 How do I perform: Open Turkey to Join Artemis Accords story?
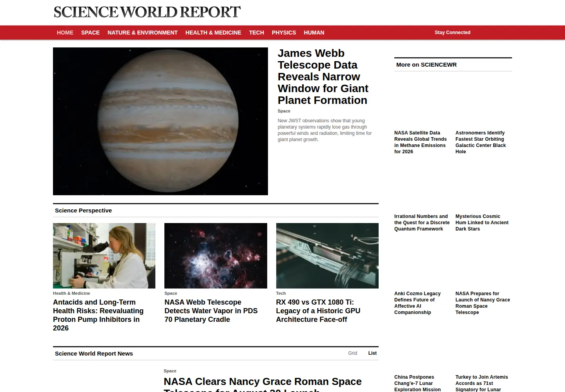tap(482, 383)
